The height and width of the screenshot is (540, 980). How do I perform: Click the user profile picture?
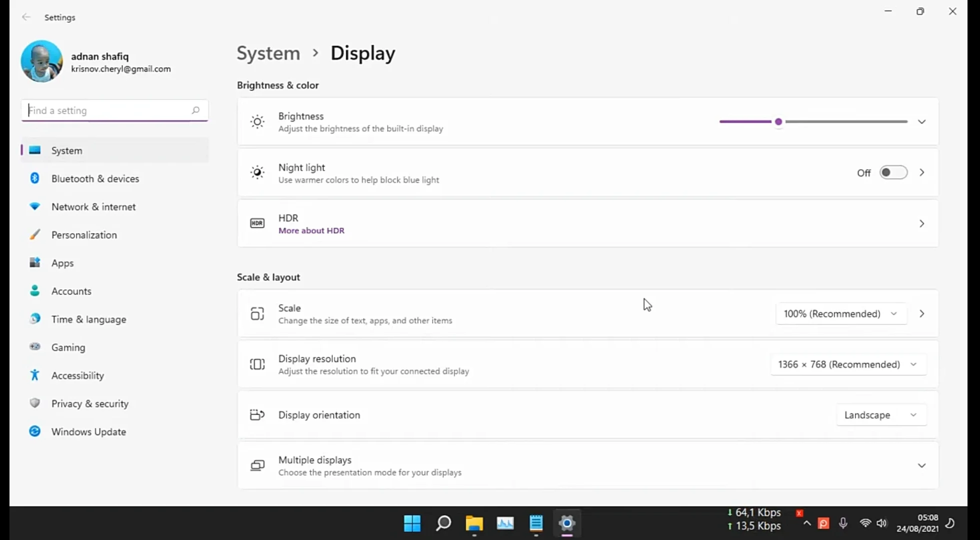tap(41, 61)
